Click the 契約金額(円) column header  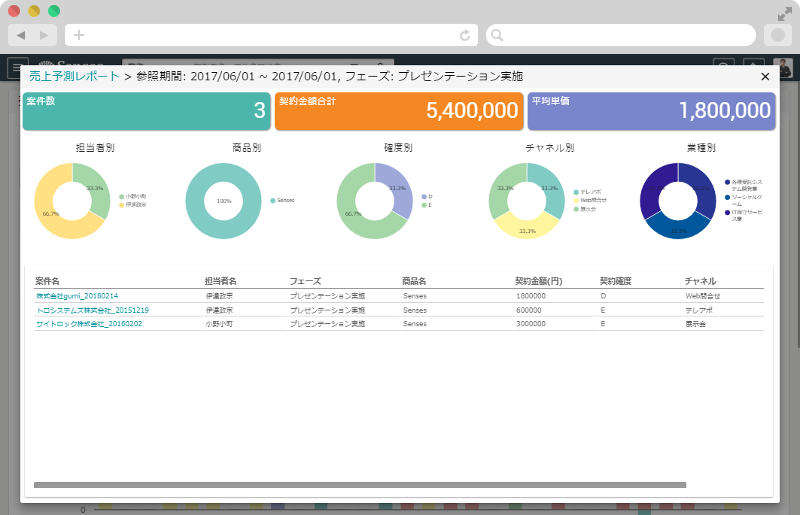541,281
